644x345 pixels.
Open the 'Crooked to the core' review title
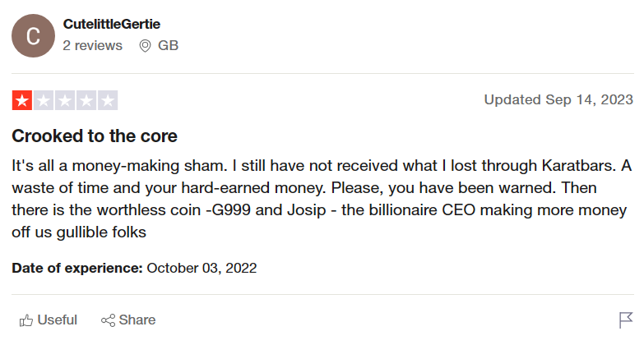tap(95, 136)
